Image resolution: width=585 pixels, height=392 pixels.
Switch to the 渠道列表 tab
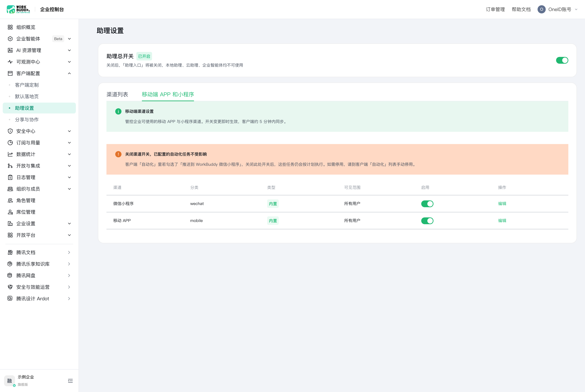click(117, 94)
